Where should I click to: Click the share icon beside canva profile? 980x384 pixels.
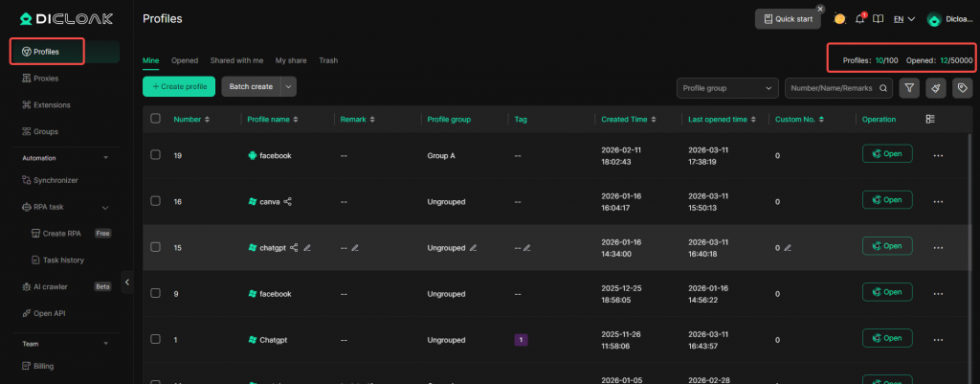(x=287, y=201)
